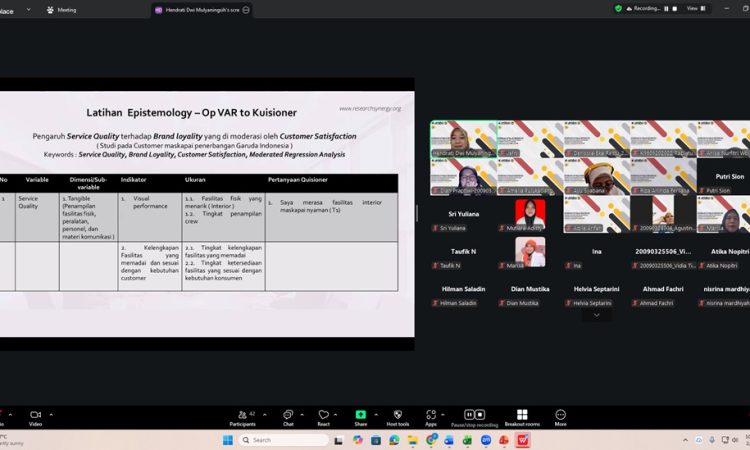The width and height of the screenshot is (750, 450).
Task: Select the Ina participant tile
Action: pyautogui.click(x=596, y=251)
